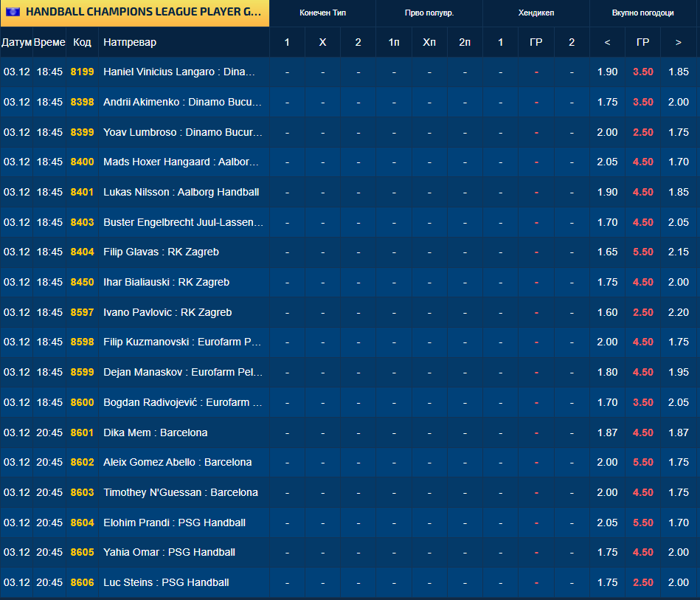Viewport: 700px width, 600px height.
Task: Select under odds 1.65 for Filip Glavas
Action: pyautogui.click(x=607, y=252)
